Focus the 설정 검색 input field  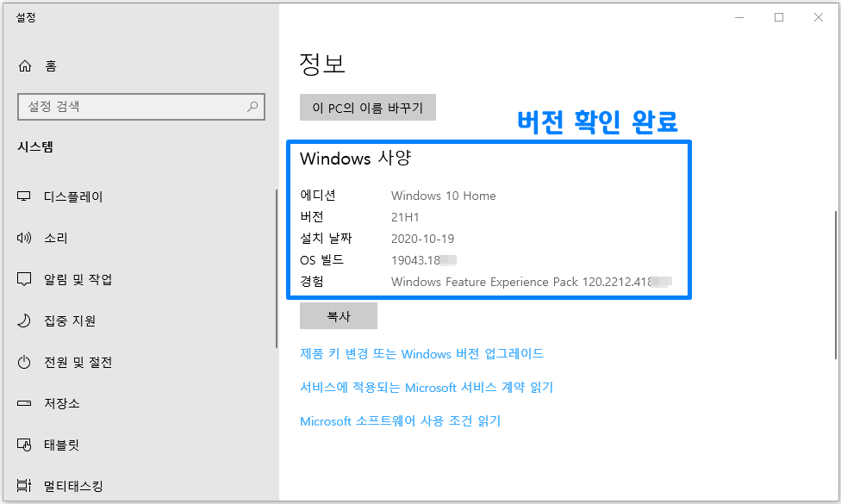pyautogui.click(x=141, y=106)
